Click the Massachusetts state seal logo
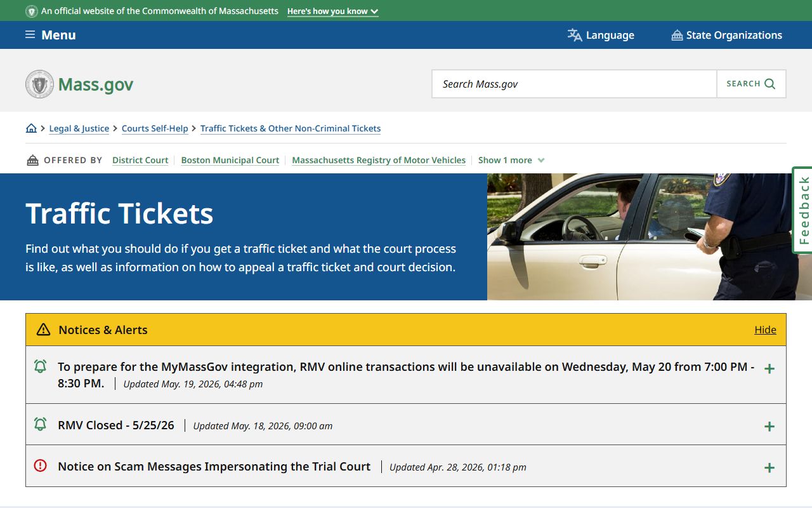The height and width of the screenshot is (508, 812). 39,84
